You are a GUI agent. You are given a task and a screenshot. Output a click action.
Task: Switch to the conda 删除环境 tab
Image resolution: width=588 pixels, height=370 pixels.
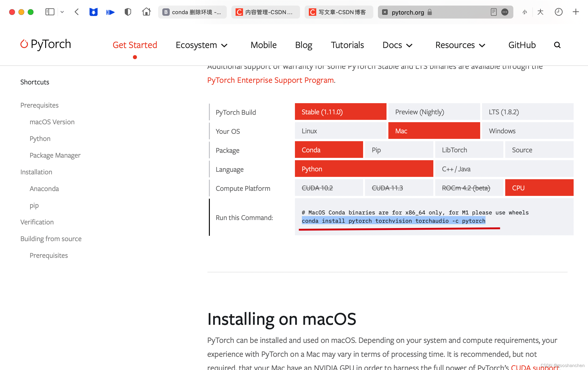(x=192, y=12)
